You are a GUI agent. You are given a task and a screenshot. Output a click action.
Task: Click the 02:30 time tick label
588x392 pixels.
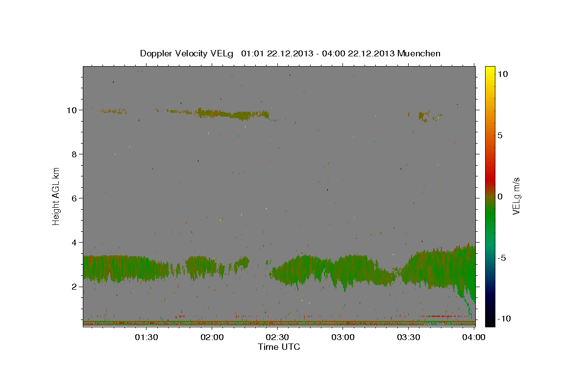[x=277, y=337]
